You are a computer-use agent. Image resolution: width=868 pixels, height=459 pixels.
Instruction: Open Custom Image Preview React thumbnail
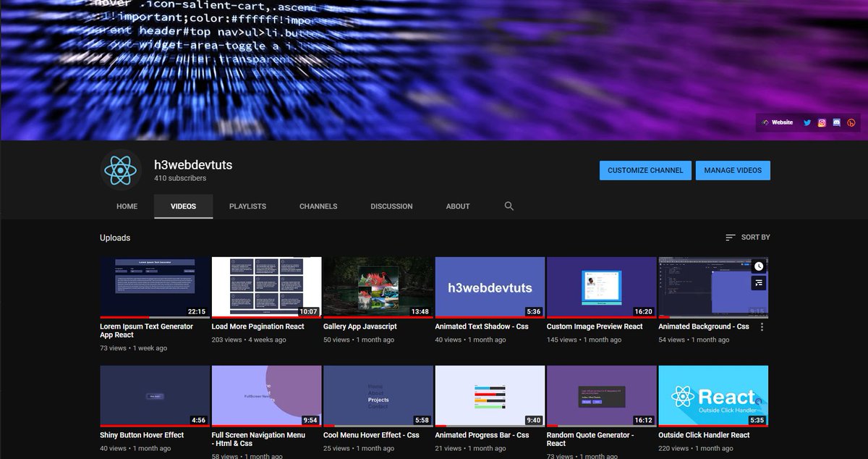(x=601, y=287)
